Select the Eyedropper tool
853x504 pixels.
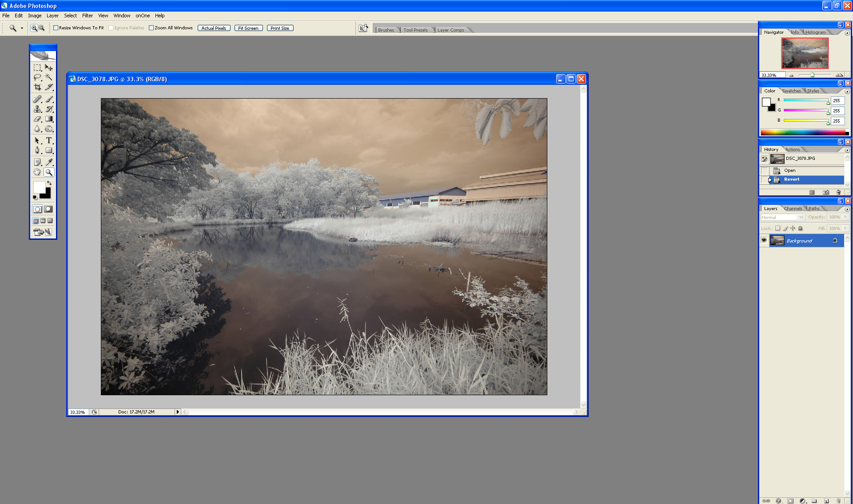pyautogui.click(x=49, y=162)
